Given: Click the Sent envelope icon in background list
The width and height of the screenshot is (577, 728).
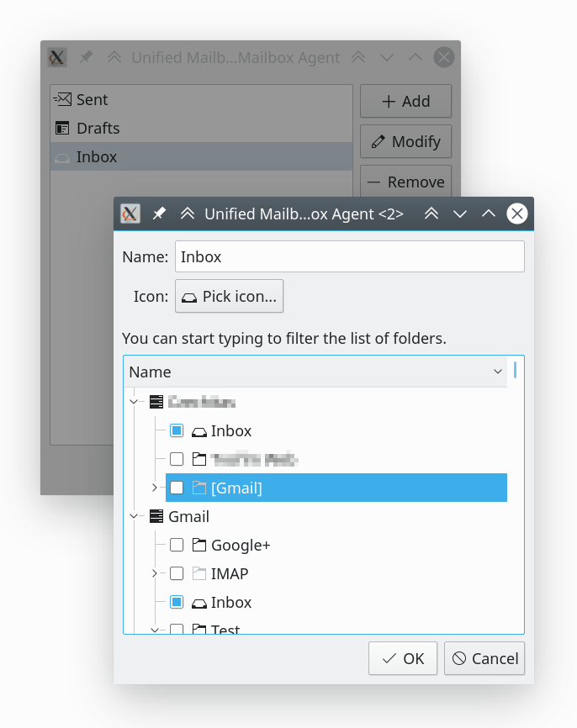Looking at the screenshot, I should pyautogui.click(x=62, y=99).
